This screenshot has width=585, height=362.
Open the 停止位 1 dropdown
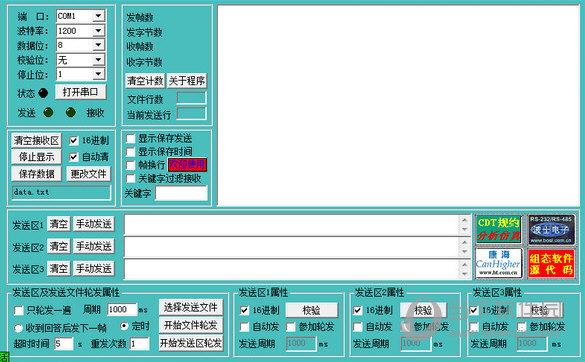98,74
